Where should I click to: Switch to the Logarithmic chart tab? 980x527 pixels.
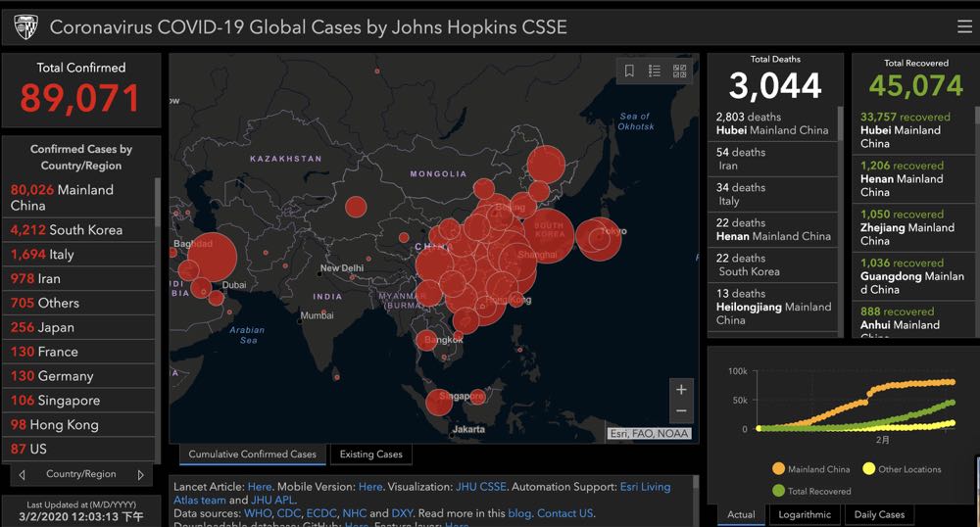click(x=804, y=514)
